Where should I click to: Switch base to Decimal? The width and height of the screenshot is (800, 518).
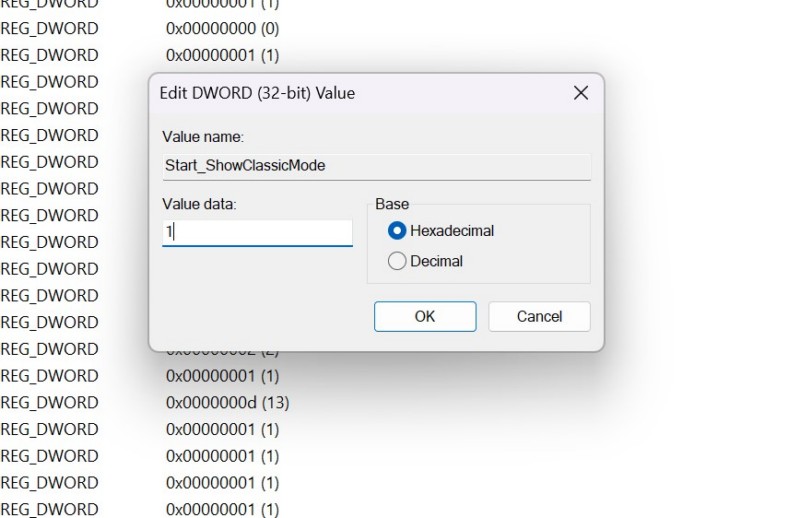[397, 261]
